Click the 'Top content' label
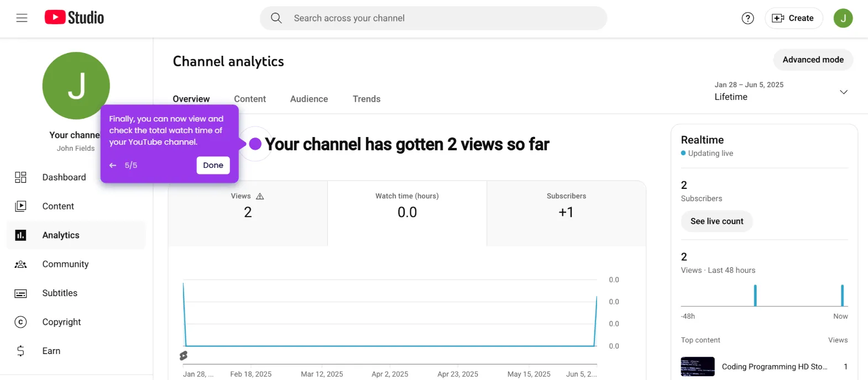This screenshot has width=868, height=380. tap(700, 340)
